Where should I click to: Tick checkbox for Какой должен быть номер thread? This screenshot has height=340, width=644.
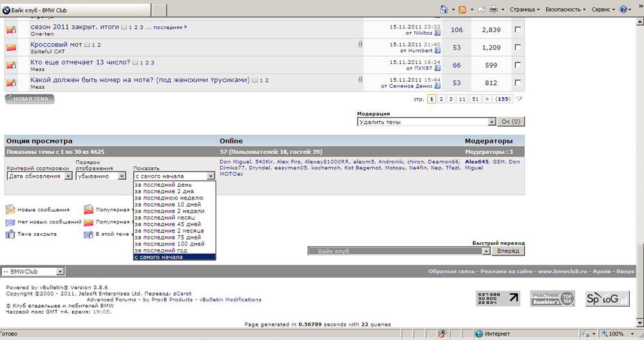pos(518,82)
